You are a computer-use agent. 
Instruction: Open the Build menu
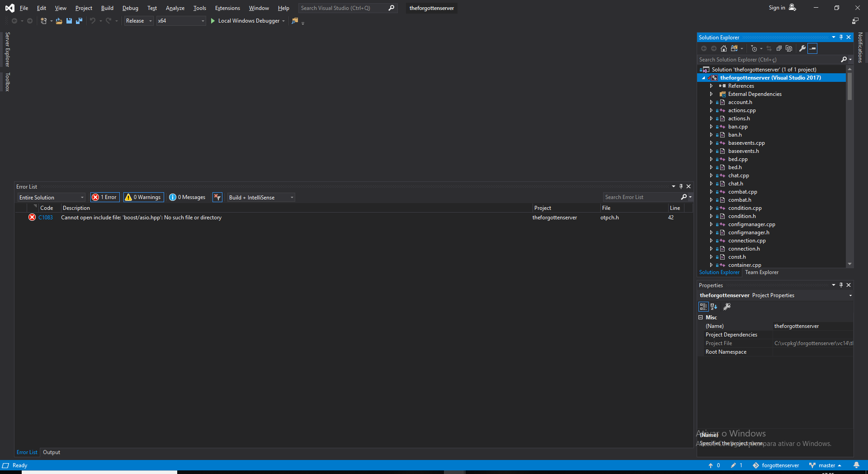[x=107, y=8]
